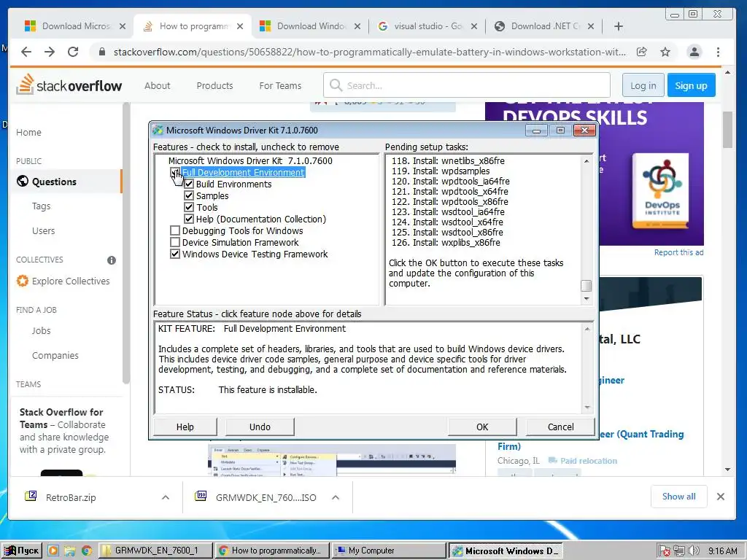The image size is (747, 560).
Task: Switch to My Computer taskbar window
Action: 389,551
